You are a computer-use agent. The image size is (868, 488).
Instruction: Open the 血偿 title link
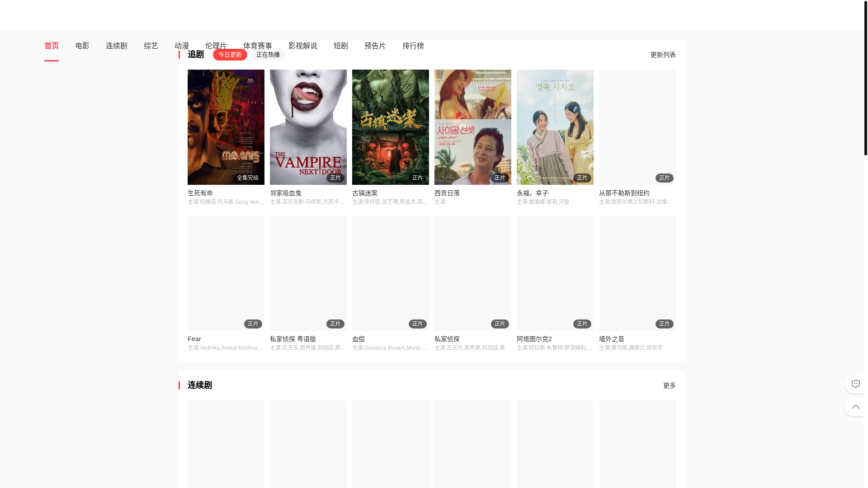359,339
